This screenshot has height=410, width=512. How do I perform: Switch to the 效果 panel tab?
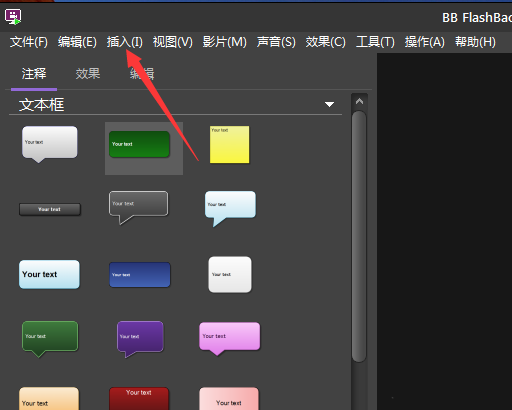click(88, 74)
